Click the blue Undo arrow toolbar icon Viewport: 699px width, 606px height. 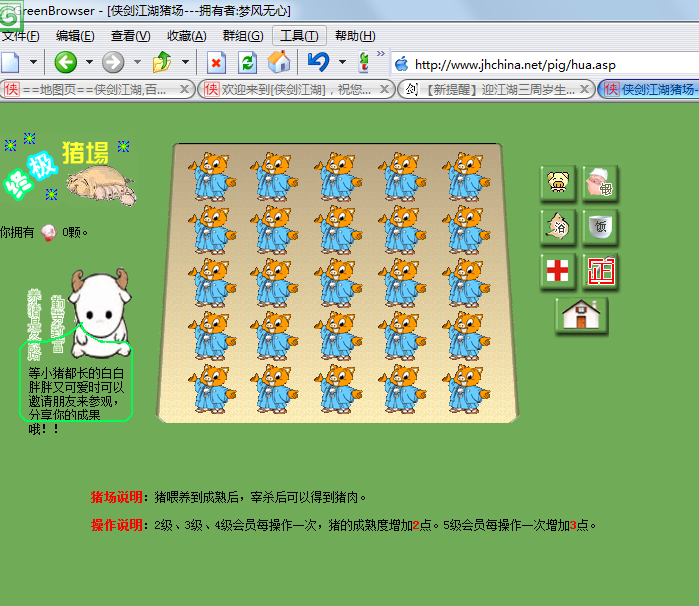(318, 62)
